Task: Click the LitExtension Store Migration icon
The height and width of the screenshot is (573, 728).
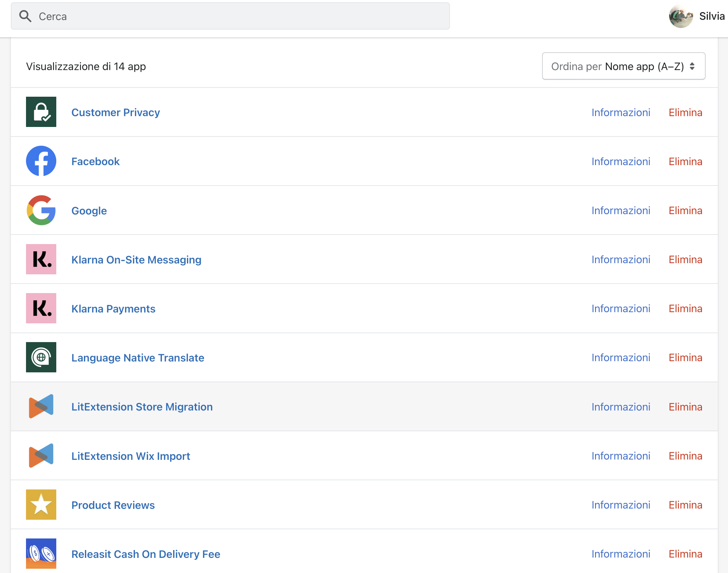Action: click(41, 406)
